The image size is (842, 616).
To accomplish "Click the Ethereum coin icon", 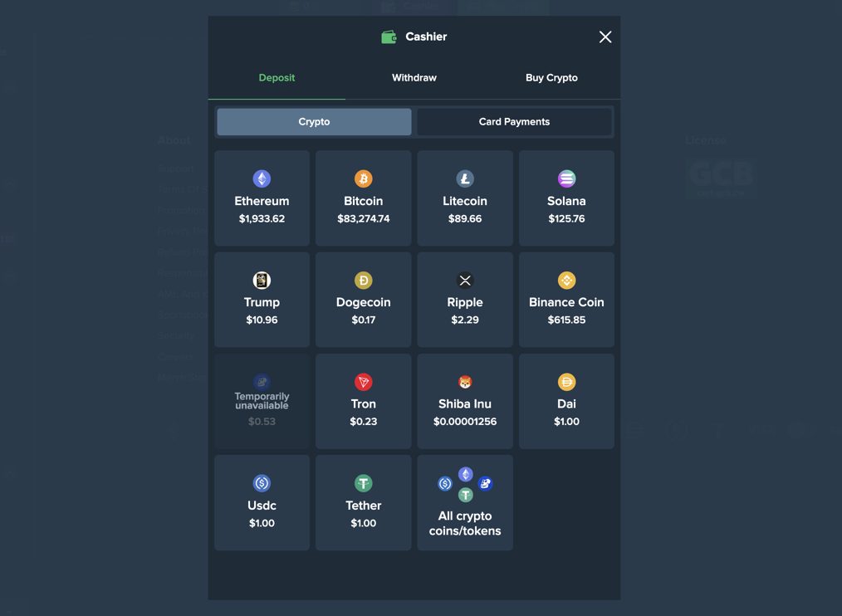I will click(262, 178).
